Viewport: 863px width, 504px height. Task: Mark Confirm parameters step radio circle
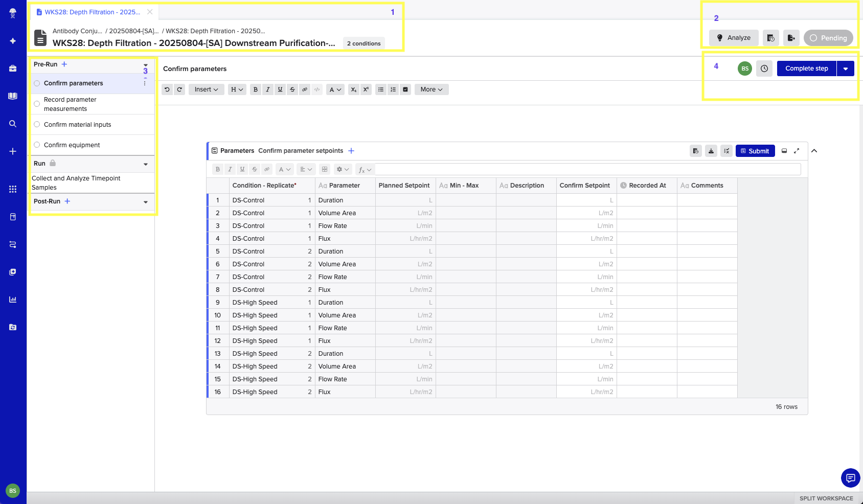[37, 83]
